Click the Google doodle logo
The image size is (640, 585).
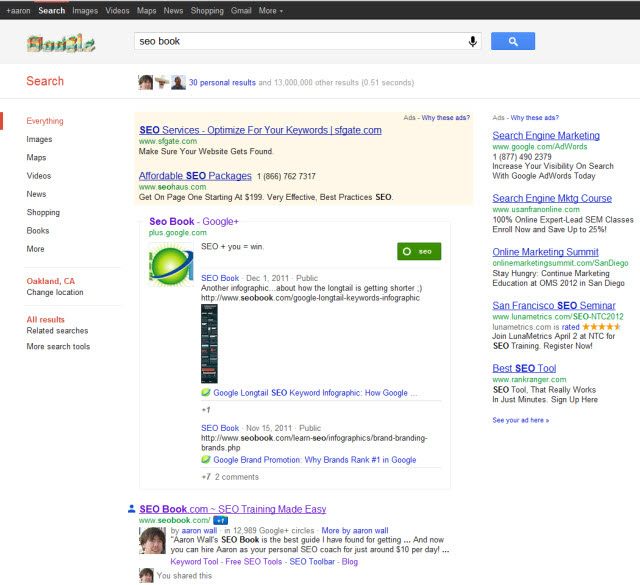pyautogui.click(x=61, y=43)
